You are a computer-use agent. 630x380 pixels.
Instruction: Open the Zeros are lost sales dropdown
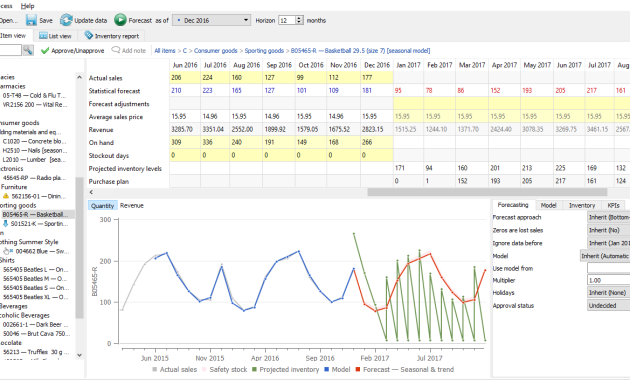tap(608, 230)
